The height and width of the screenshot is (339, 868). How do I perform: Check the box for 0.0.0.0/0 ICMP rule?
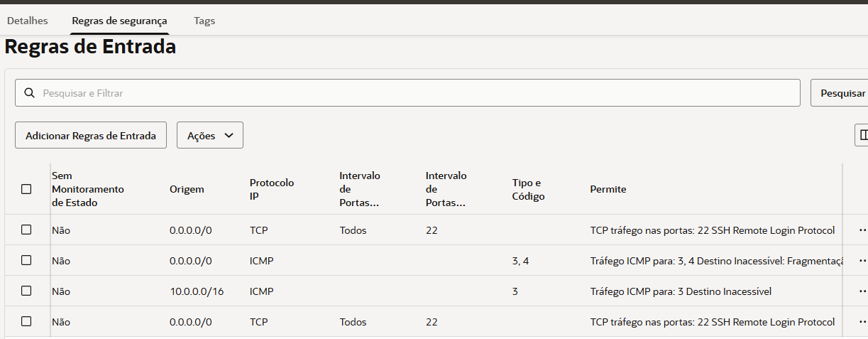coord(26,260)
